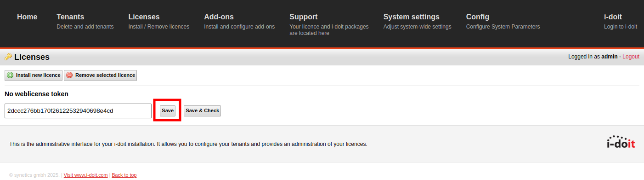
Task: Click the 'Logged in as admin' text
Action: 593,57
